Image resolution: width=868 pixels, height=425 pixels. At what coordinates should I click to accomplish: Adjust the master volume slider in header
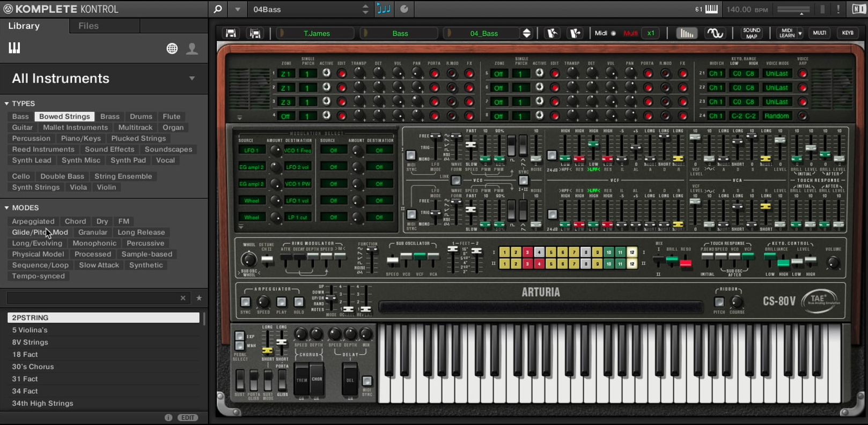pyautogui.click(x=793, y=10)
